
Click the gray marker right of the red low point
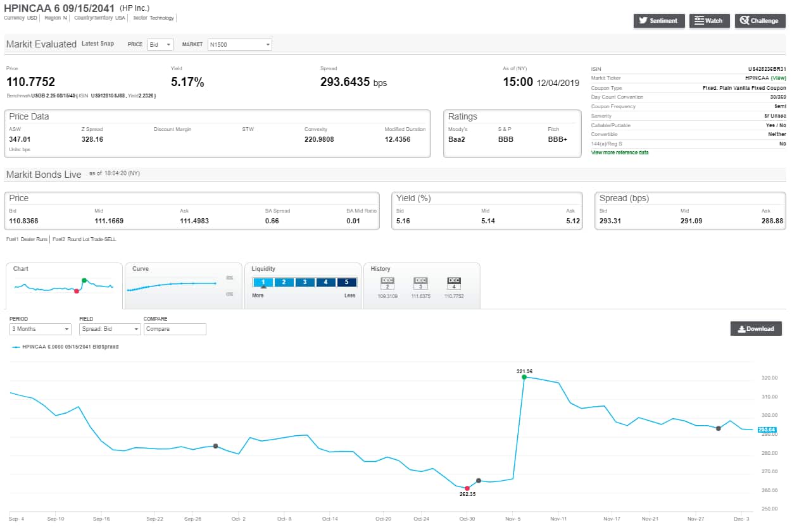(x=479, y=481)
